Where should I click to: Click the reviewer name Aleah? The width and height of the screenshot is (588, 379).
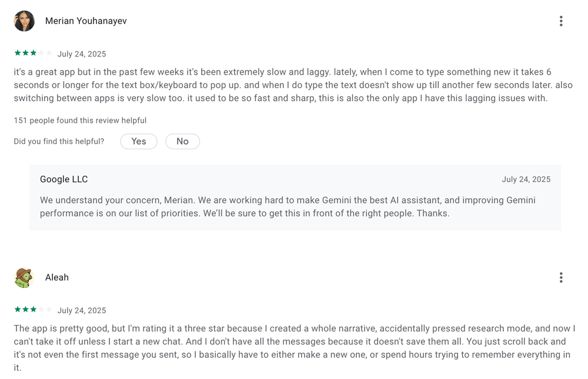(x=57, y=277)
